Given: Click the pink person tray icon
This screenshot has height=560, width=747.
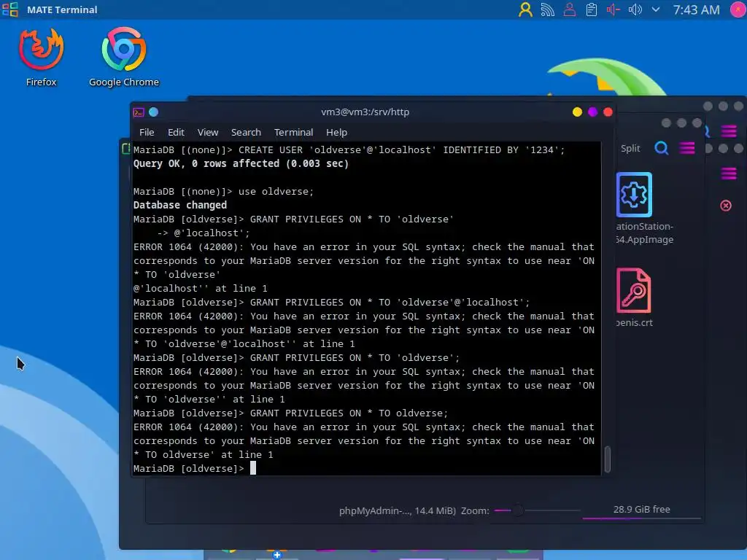Looking at the screenshot, I should point(569,9).
